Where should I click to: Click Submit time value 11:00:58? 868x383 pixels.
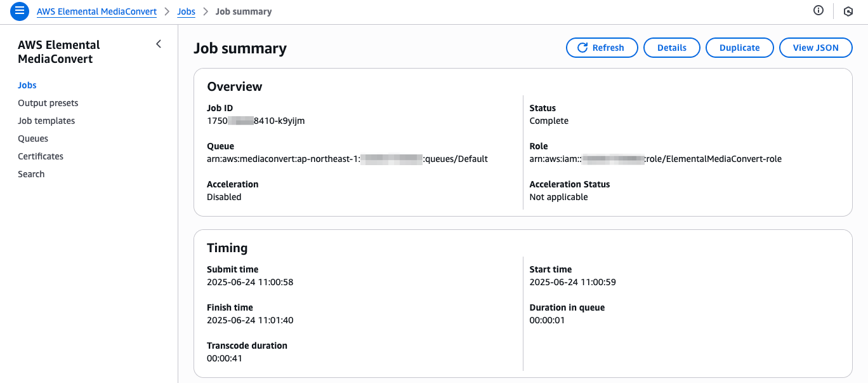(x=250, y=282)
